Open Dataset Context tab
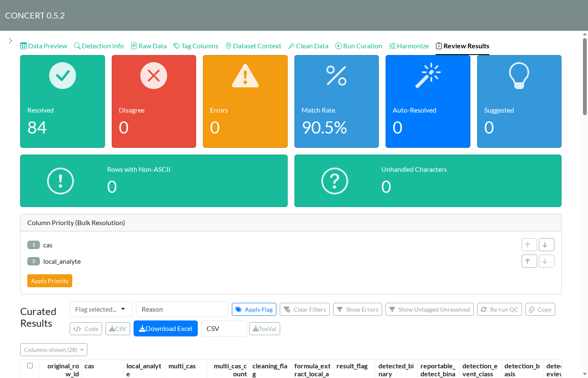Viewport: 588px width, 378px height. click(253, 46)
